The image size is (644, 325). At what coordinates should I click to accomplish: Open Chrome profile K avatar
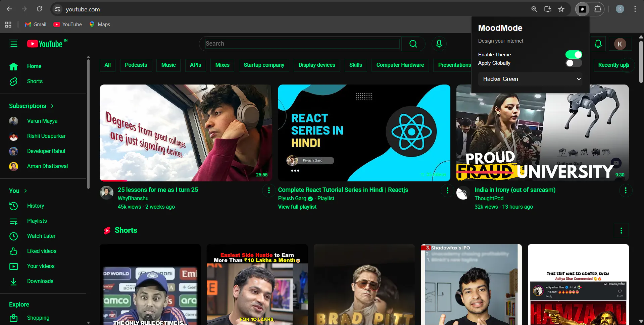click(620, 9)
